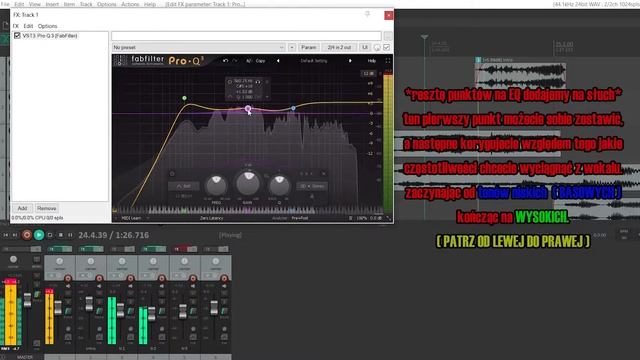This screenshot has height=360, width=640.
Task: Click the Pro-Q 3 redo arrow
Action: [235, 61]
